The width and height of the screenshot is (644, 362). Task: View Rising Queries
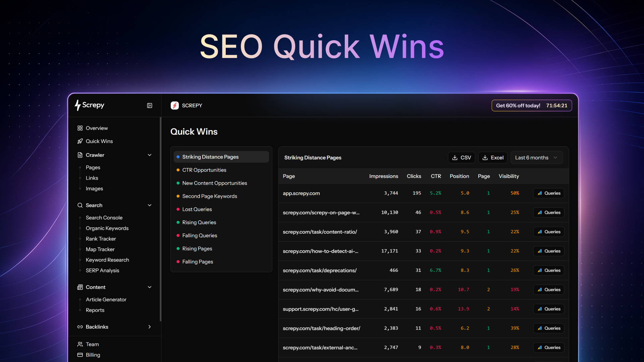221,222
